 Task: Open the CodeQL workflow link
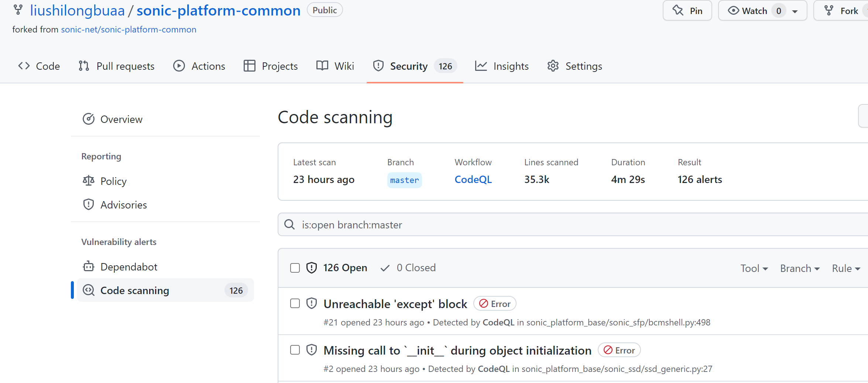pyautogui.click(x=473, y=179)
